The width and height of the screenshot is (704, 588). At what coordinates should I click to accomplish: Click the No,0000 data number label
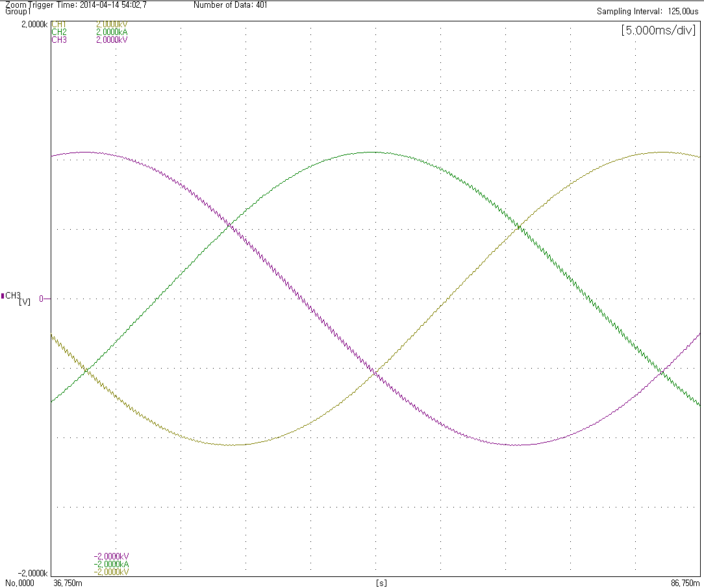18,583
